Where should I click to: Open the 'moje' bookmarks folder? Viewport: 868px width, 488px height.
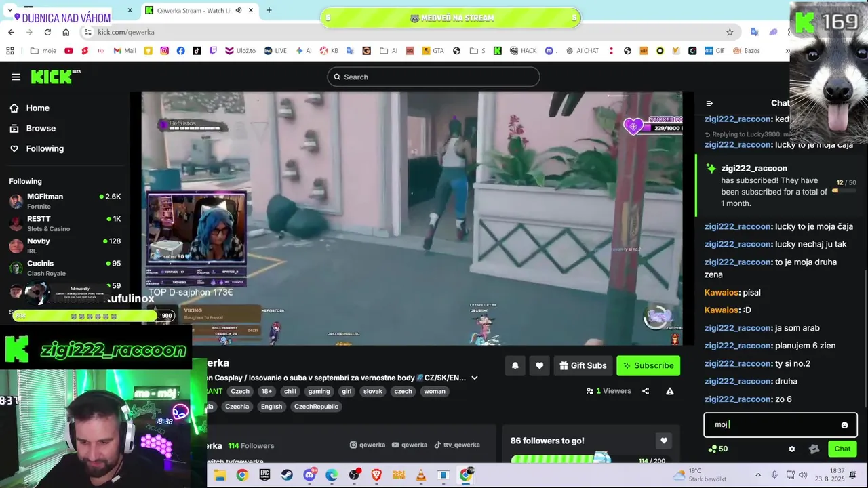point(43,51)
